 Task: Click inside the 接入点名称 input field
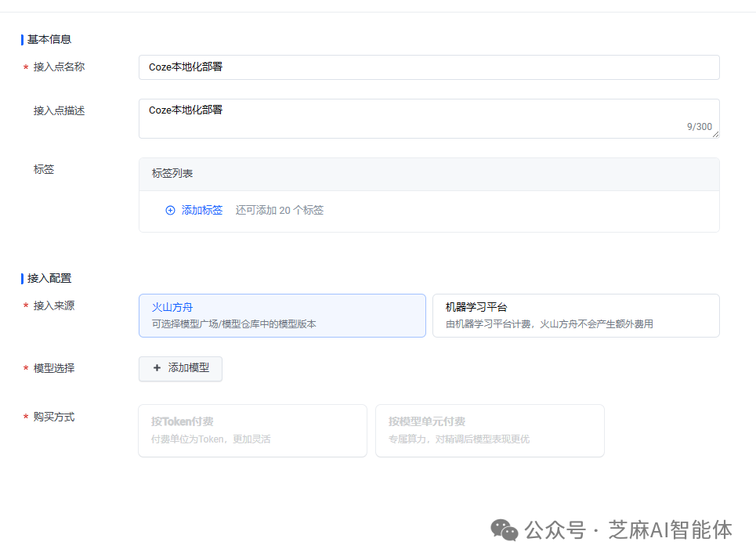(429, 67)
